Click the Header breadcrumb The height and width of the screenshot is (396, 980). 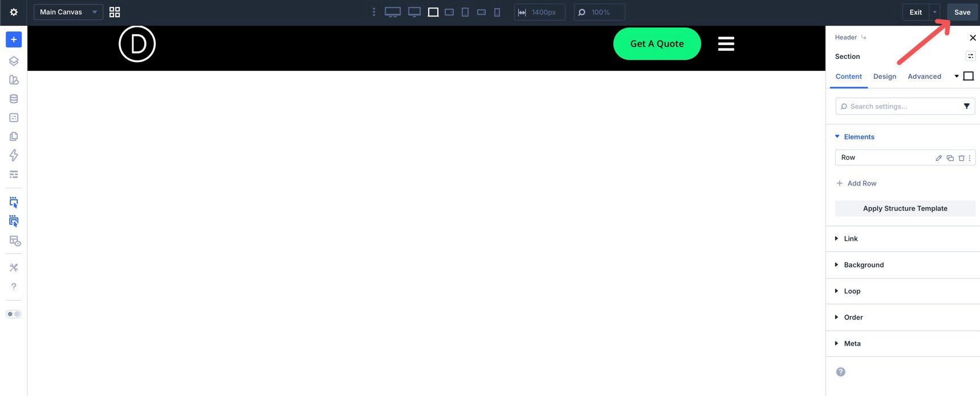coord(845,37)
